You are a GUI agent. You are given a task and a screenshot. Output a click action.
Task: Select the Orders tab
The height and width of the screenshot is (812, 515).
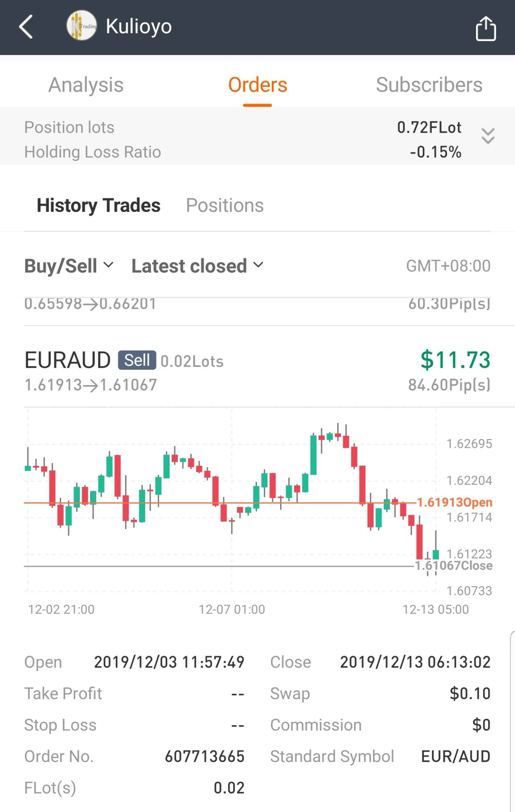click(x=257, y=85)
